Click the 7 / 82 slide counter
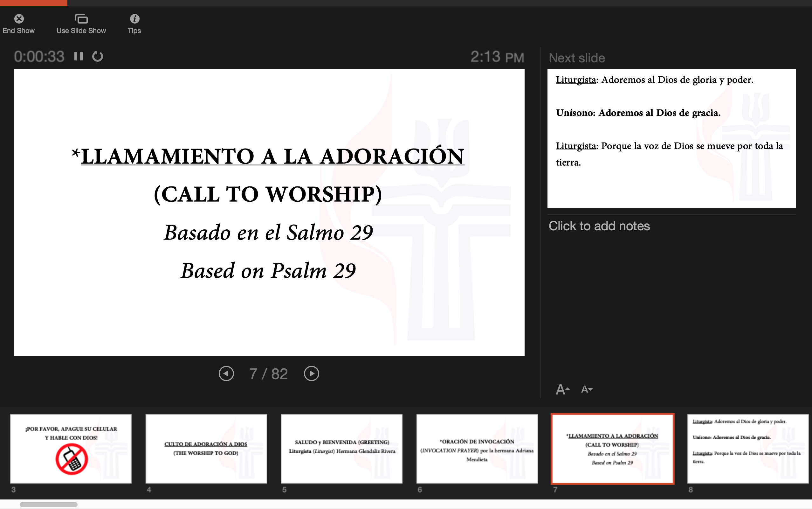Viewport: 812px width, 509px height. point(268,374)
